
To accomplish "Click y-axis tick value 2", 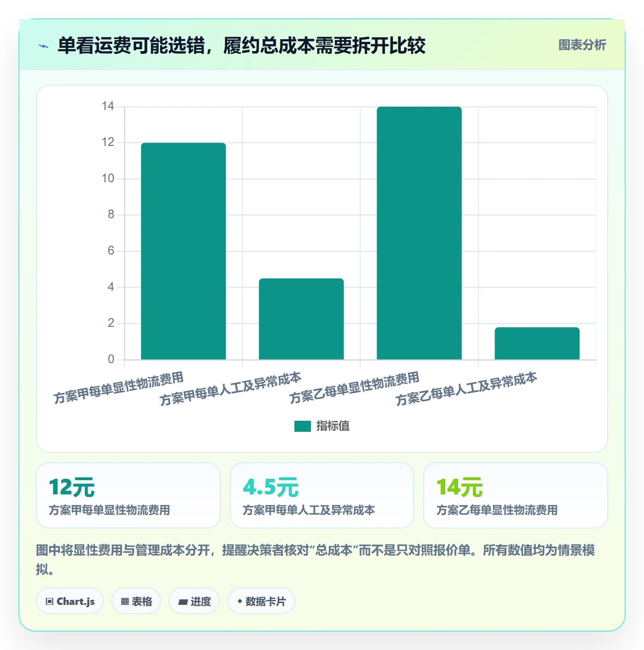I will (111, 323).
